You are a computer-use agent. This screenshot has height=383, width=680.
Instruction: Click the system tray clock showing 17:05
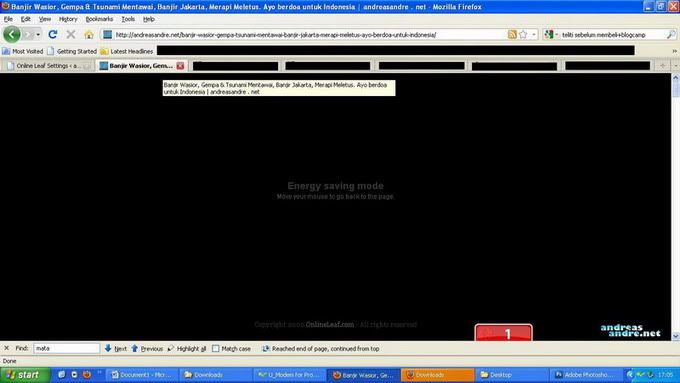[665, 375]
